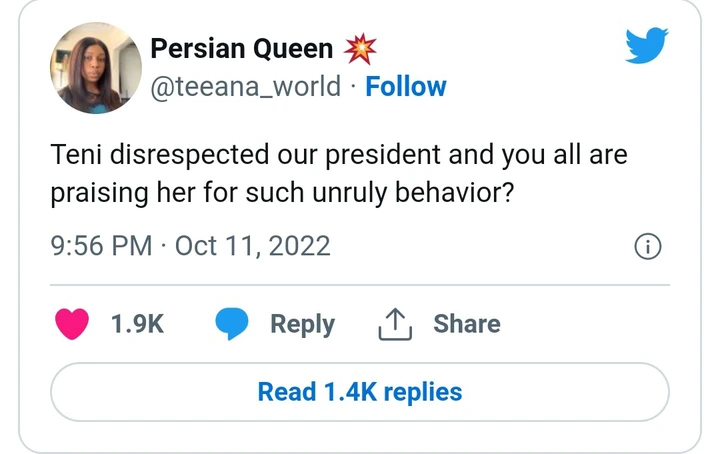Click the collision emoji beside Persian Queen
Screen dimensions: 720x454
click(359, 48)
